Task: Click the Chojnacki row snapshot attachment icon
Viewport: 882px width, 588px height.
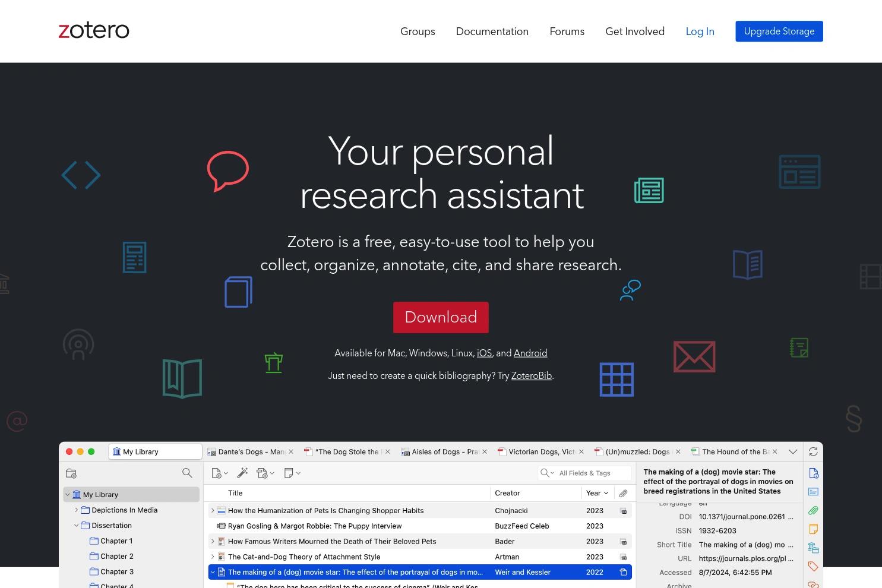Action: point(624,510)
